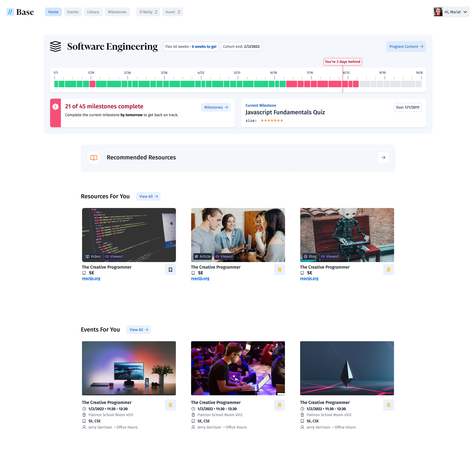476x472 pixels.
Task: Open the reactjs.org link under the Blog resource
Action: click(x=309, y=278)
